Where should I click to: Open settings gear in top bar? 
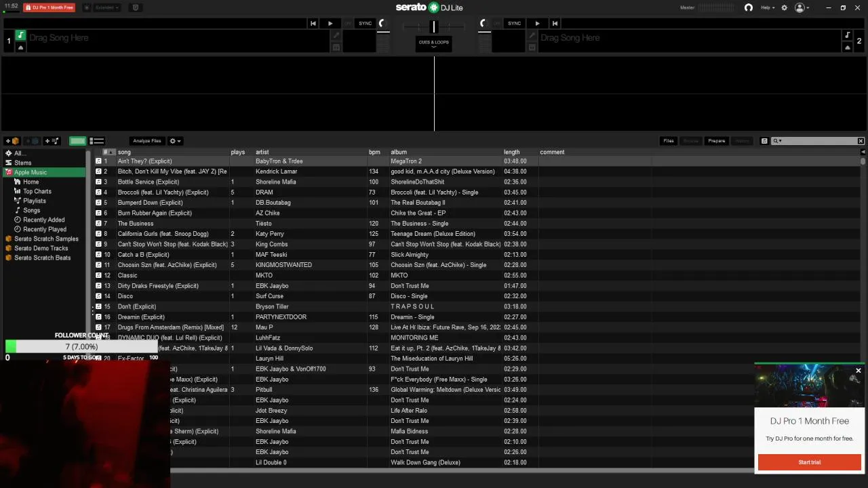tap(785, 7)
